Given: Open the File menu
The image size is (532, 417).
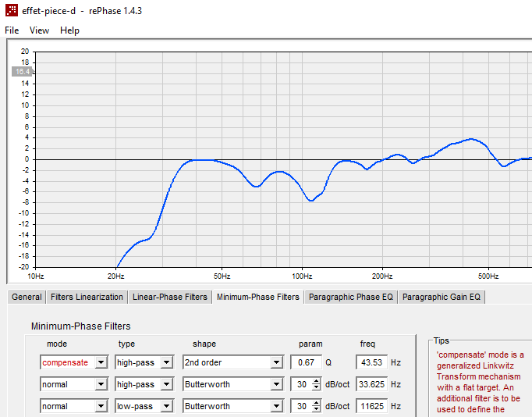Looking at the screenshot, I should 12,30.
